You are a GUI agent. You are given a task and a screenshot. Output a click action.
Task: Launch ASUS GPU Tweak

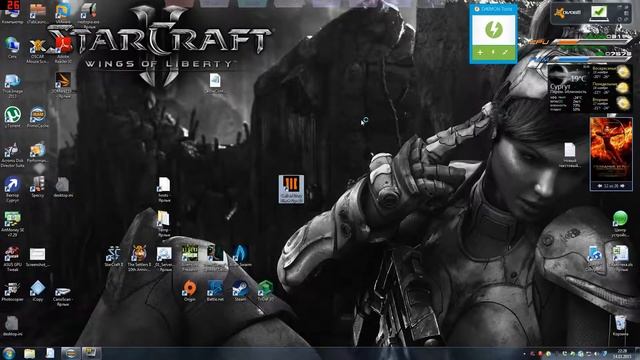pos(12,259)
